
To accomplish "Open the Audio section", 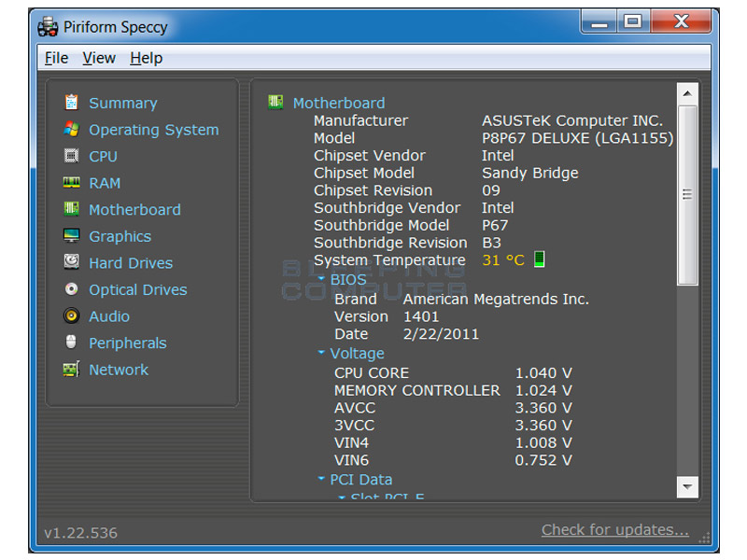I will pyautogui.click(x=109, y=316).
